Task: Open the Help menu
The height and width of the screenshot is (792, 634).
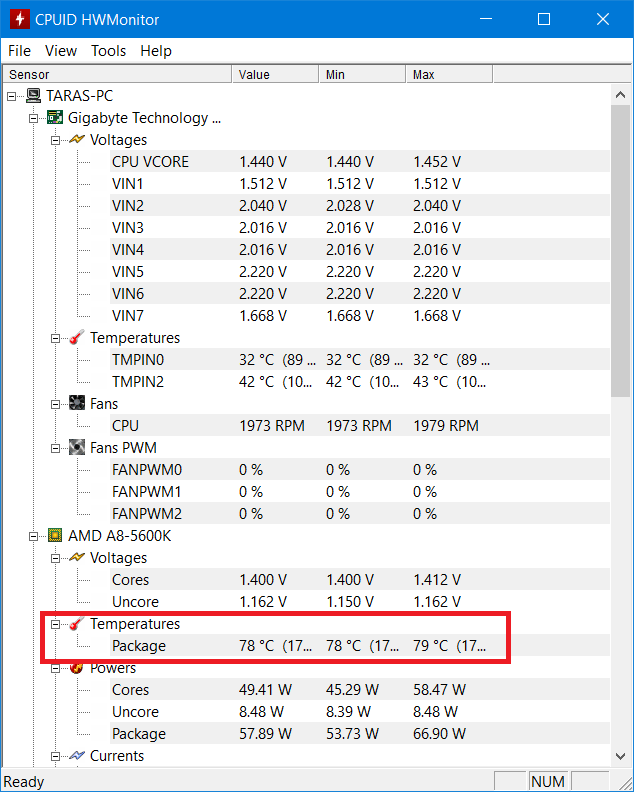Action: pos(156,51)
